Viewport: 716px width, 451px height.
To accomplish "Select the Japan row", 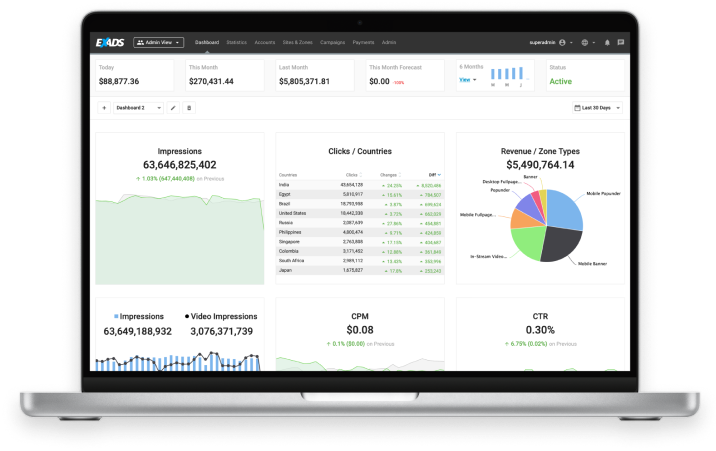I will pyautogui.click(x=360, y=270).
